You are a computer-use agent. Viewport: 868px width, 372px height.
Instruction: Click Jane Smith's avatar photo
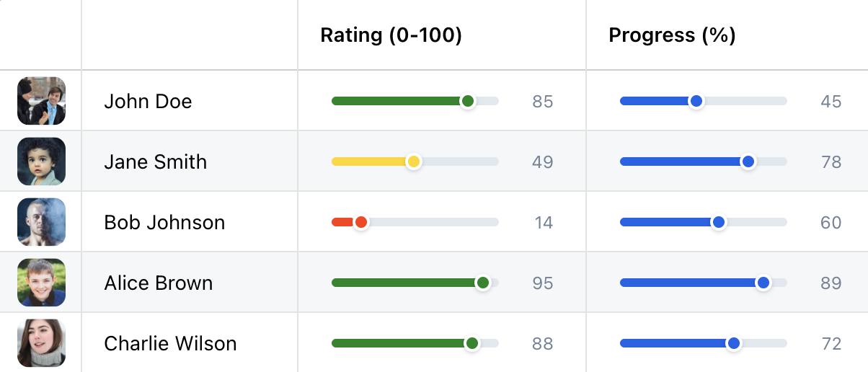pos(41,161)
